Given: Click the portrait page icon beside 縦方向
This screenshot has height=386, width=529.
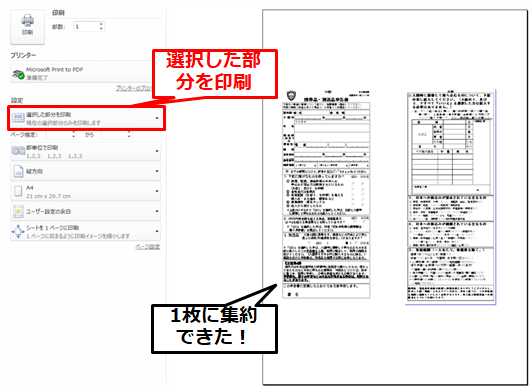Looking at the screenshot, I should (18, 171).
